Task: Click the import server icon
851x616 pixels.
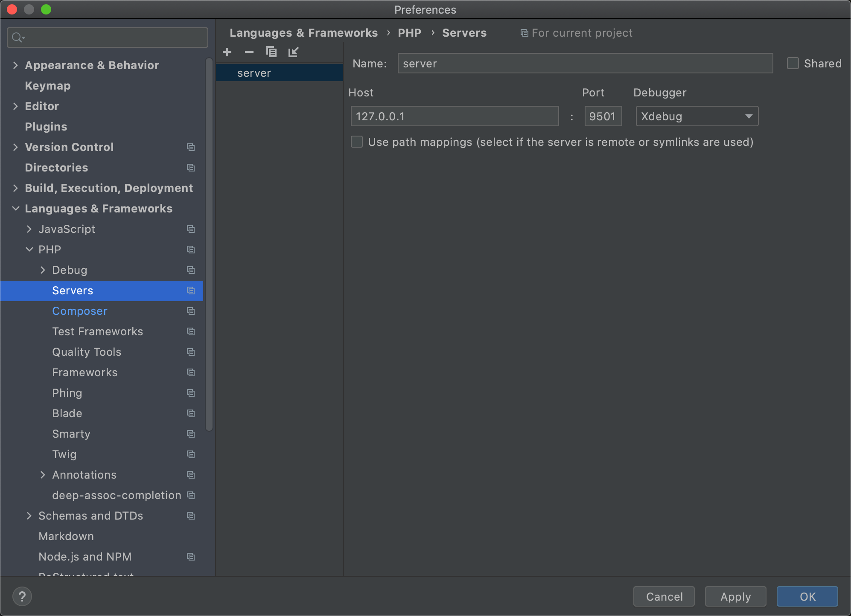Action: 294,52
